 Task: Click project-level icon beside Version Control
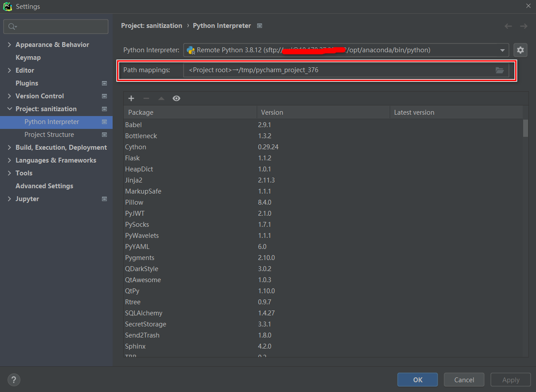[x=105, y=96]
